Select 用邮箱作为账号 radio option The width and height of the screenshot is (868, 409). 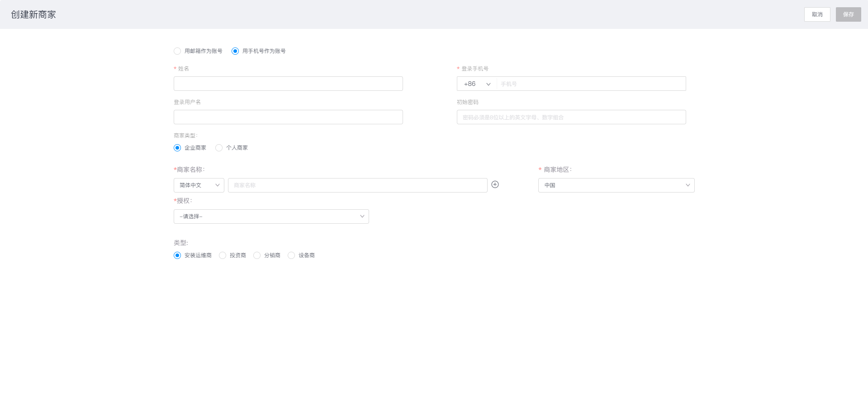click(x=177, y=51)
